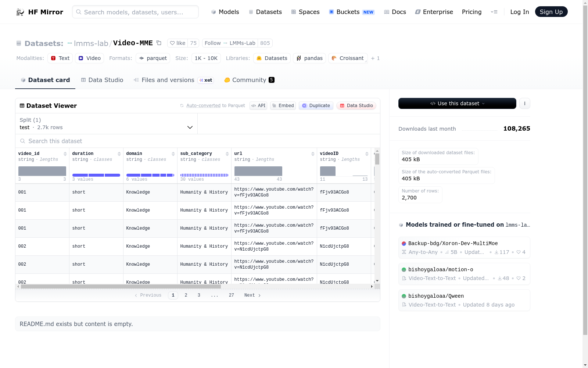Open the lmms-lab organization link
588x368 pixels.
coord(91,43)
